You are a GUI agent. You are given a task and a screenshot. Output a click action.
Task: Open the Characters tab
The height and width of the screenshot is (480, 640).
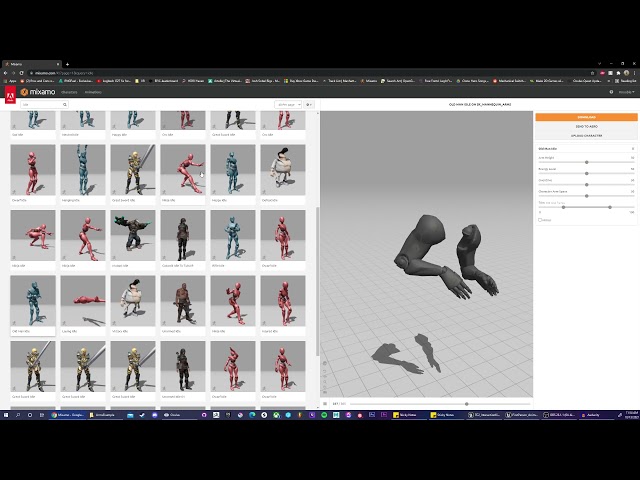click(x=69, y=92)
